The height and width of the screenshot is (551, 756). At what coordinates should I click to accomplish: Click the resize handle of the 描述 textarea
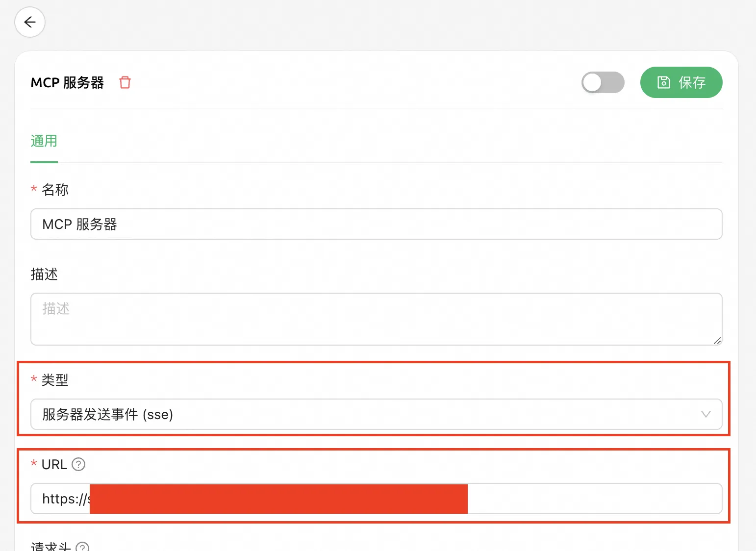717,340
